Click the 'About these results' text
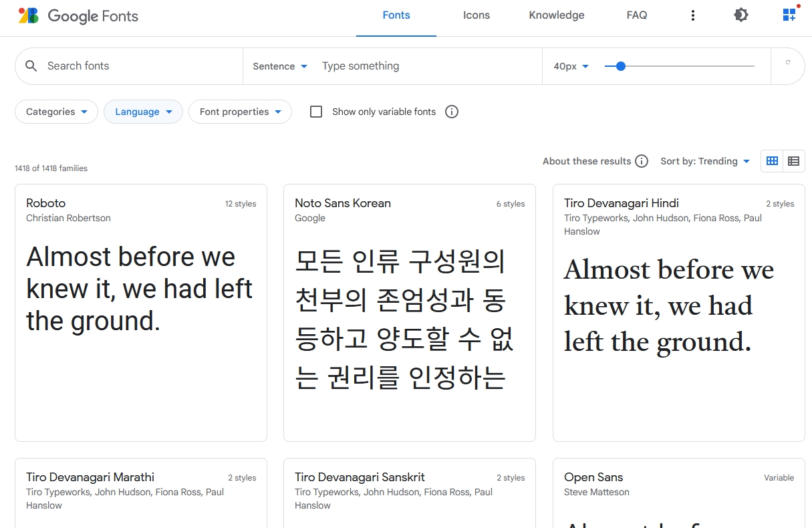Screen dimensions: 812x528 (587, 161)
